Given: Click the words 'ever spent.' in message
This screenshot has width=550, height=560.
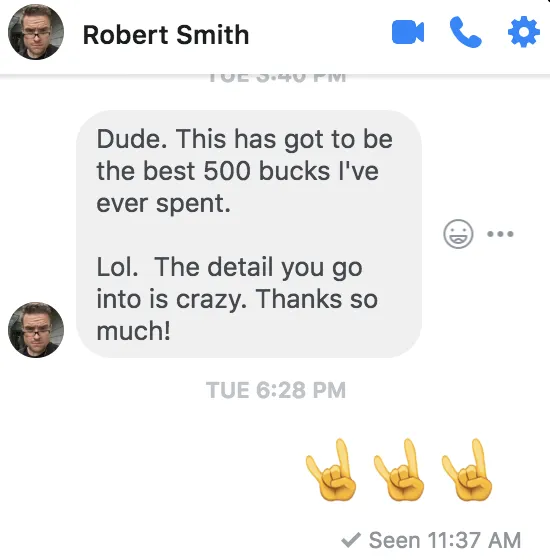Looking at the screenshot, I should pyautogui.click(x=164, y=204).
